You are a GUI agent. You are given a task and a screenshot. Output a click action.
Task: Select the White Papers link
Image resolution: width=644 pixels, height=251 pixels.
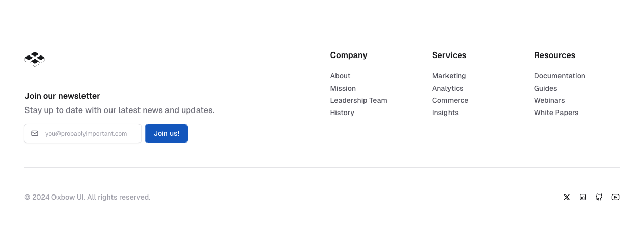point(556,113)
